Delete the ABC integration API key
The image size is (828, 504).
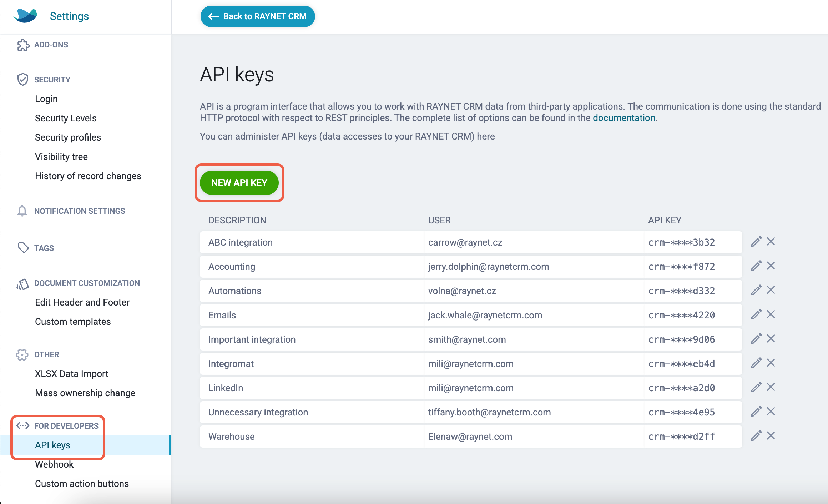(771, 242)
